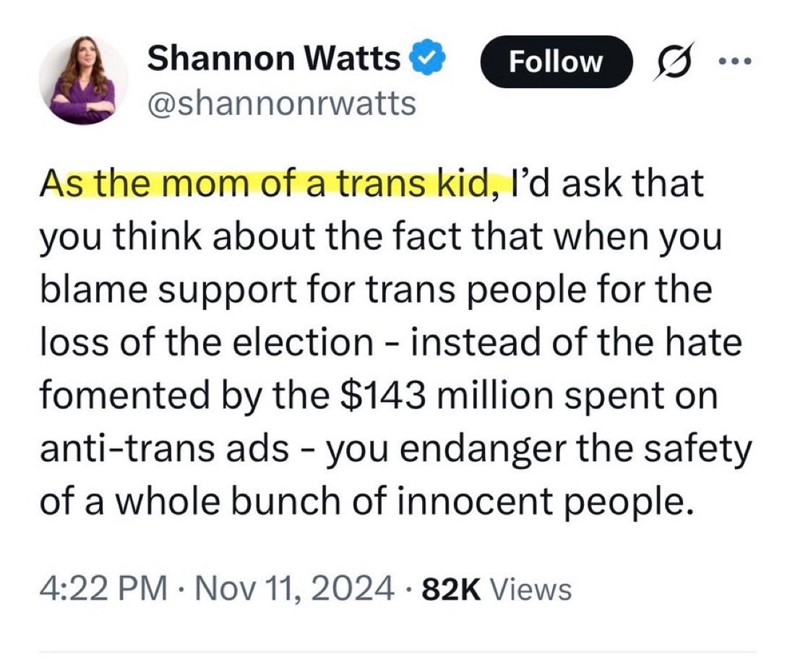The height and width of the screenshot is (672, 795).
Task: Click the 'anti-trans ads' tweet line
Action: [x=395, y=450]
